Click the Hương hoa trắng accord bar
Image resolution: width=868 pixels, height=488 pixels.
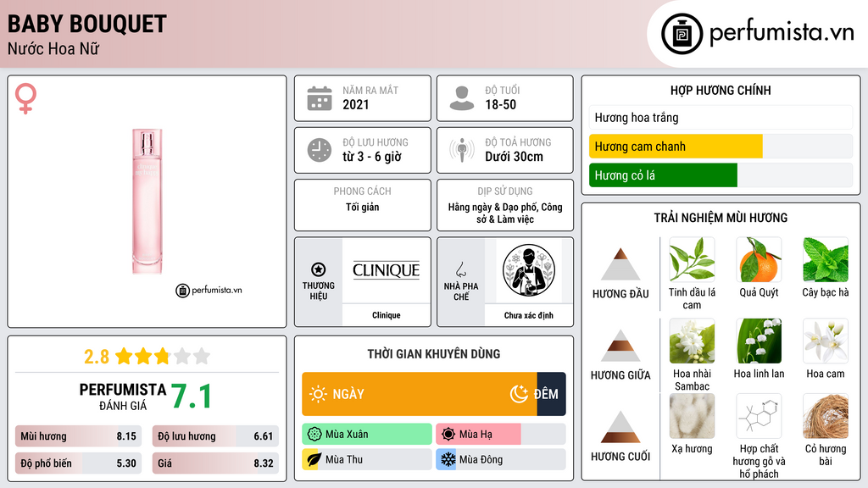pos(721,117)
